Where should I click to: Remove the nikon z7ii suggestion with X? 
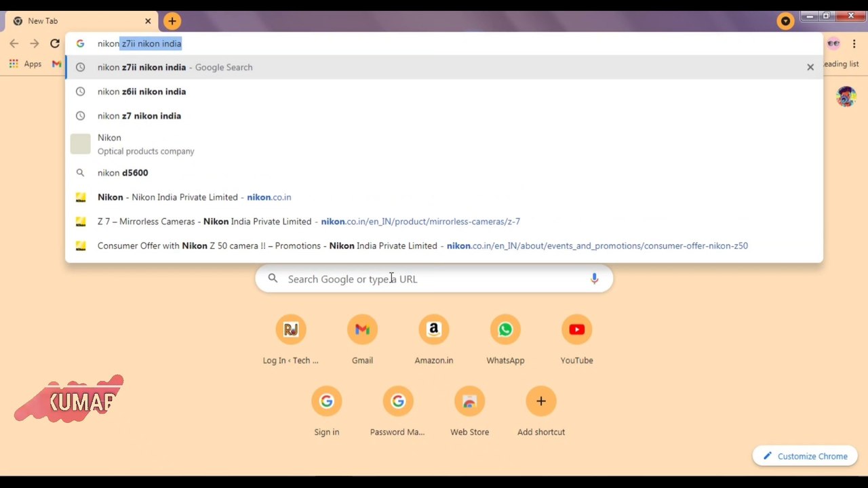[810, 67]
